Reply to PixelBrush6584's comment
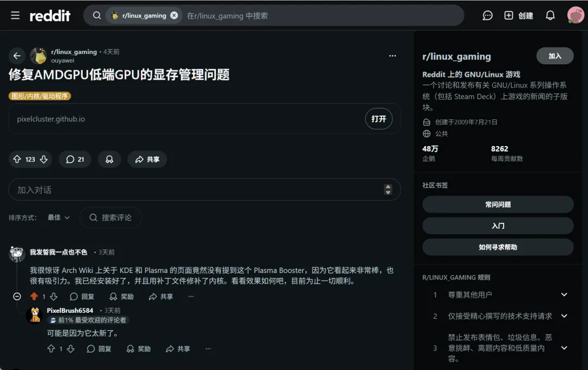Viewport: 588px width, 370px height. (x=99, y=349)
